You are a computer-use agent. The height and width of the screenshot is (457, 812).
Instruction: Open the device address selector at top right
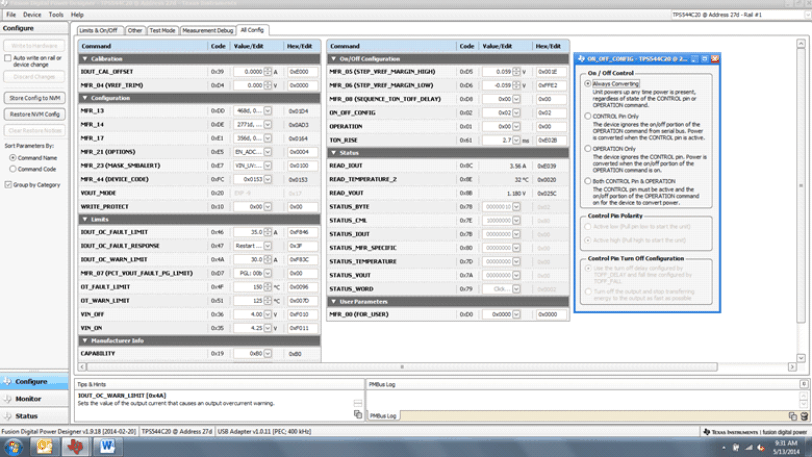point(741,15)
